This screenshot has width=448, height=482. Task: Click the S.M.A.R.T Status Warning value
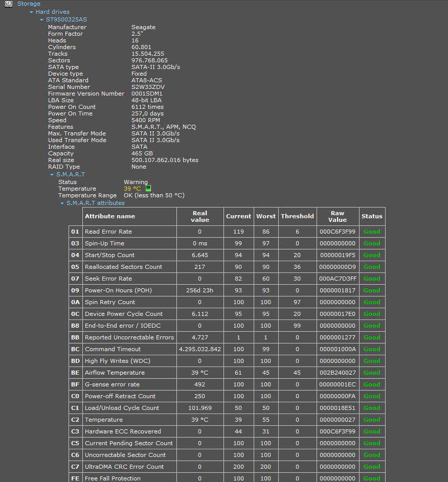coord(136,182)
